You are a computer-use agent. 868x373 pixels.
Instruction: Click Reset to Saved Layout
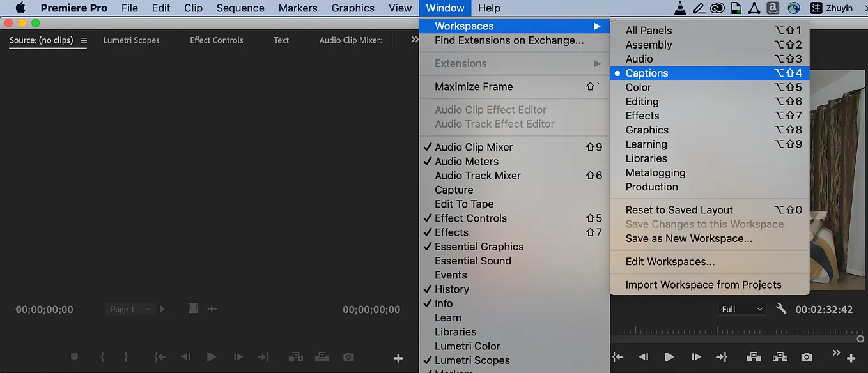click(709, 210)
